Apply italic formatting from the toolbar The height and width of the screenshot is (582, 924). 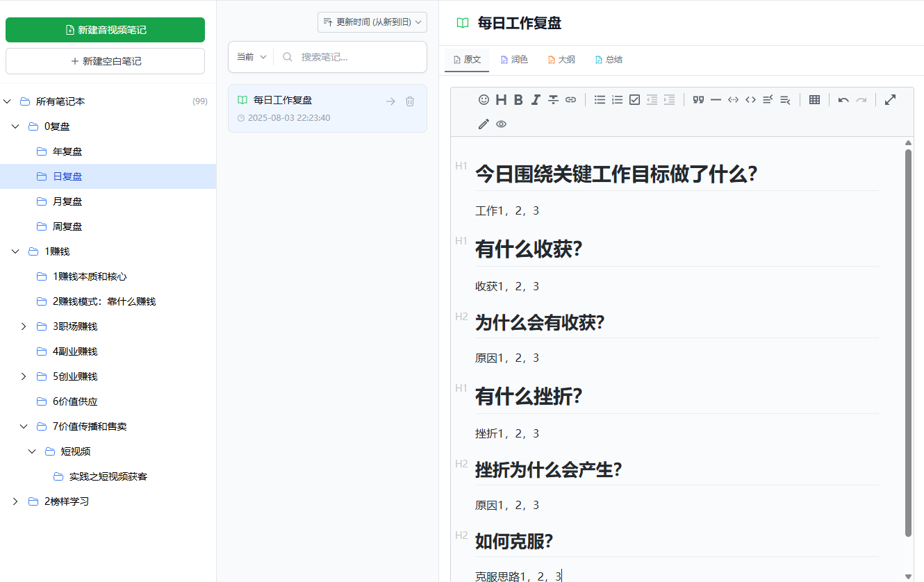coord(536,100)
